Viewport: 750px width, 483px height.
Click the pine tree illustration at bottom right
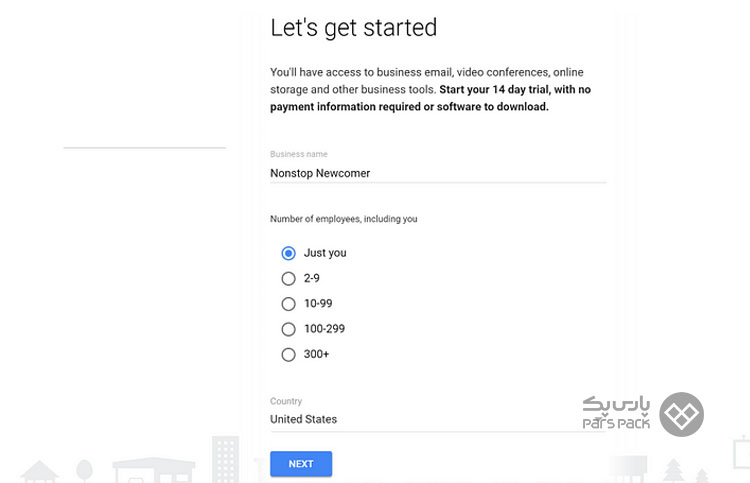(x=673, y=470)
